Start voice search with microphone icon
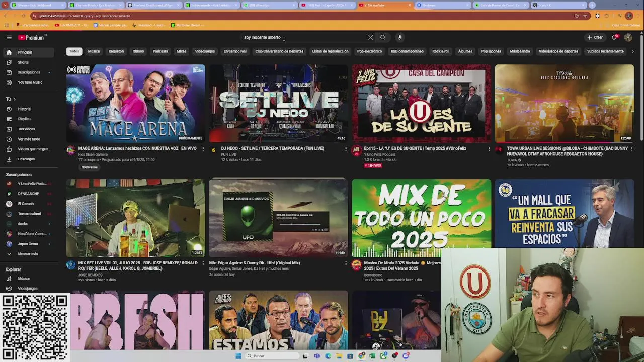The height and width of the screenshot is (362, 644). [x=400, y=37]
